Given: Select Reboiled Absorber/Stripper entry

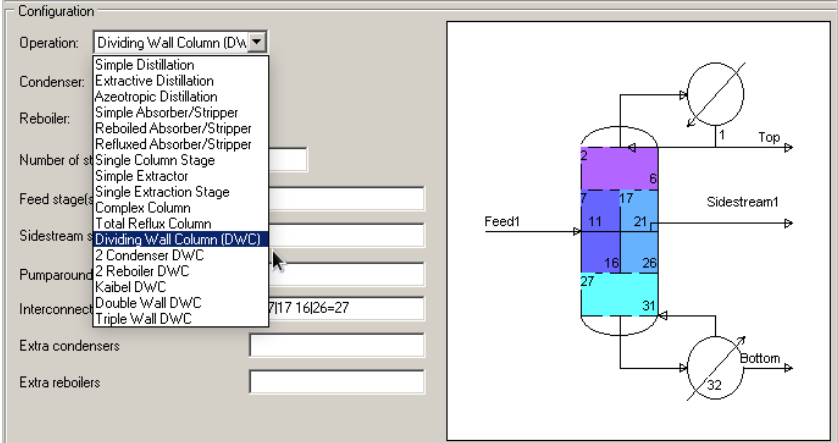Looking at the screenshot, I should 172,128.
